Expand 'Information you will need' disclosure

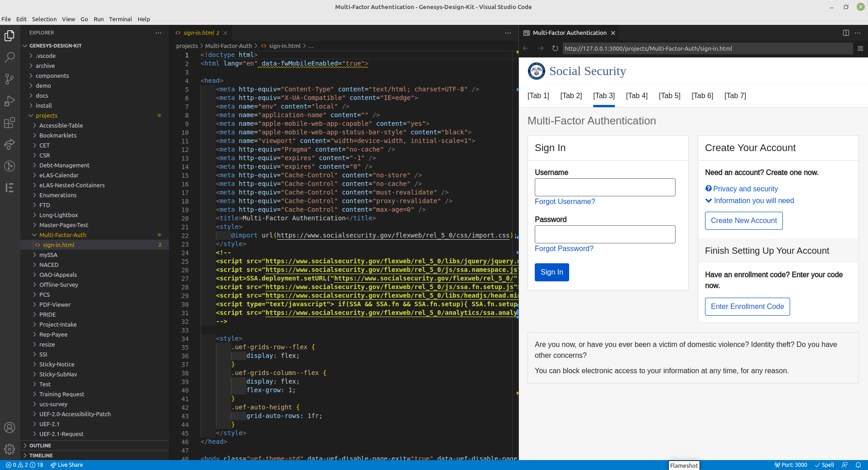[x=753, y=201]
